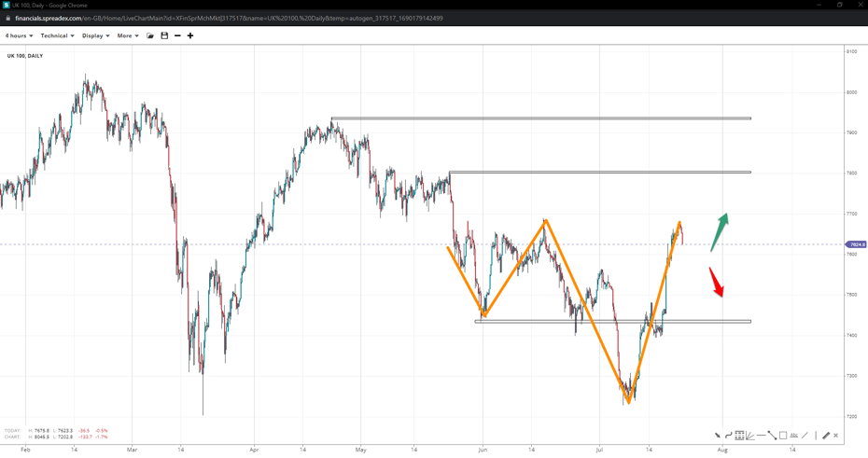Screen dimensions: 868x458
Task: Zoom out using the minus icon
Action: click(177, 36)
